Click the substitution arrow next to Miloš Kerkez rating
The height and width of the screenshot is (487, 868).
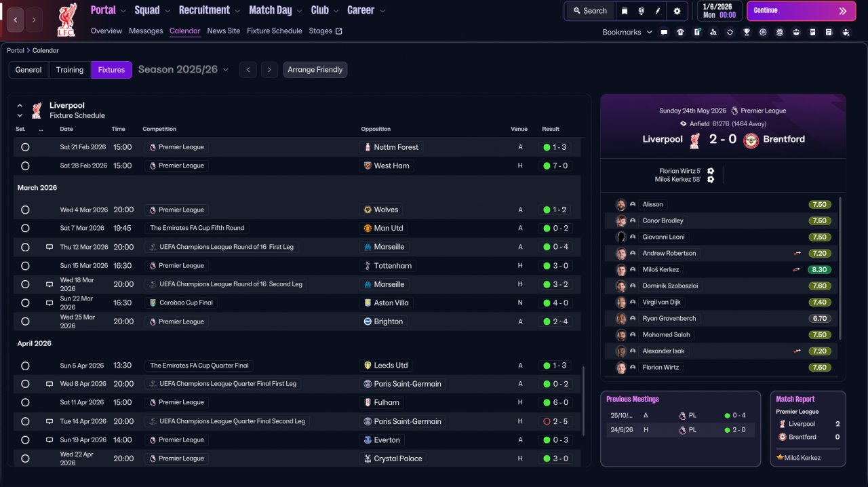tap(797, 269)
